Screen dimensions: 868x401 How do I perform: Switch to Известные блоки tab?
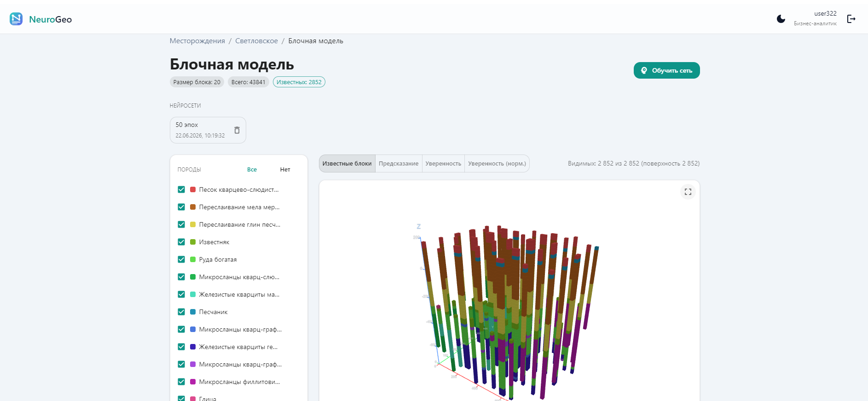[347, 164]
